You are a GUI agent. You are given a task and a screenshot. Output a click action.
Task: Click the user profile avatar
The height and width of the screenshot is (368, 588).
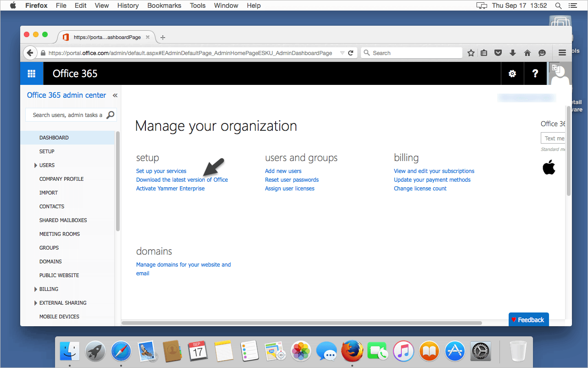click(x=560, y=74)
